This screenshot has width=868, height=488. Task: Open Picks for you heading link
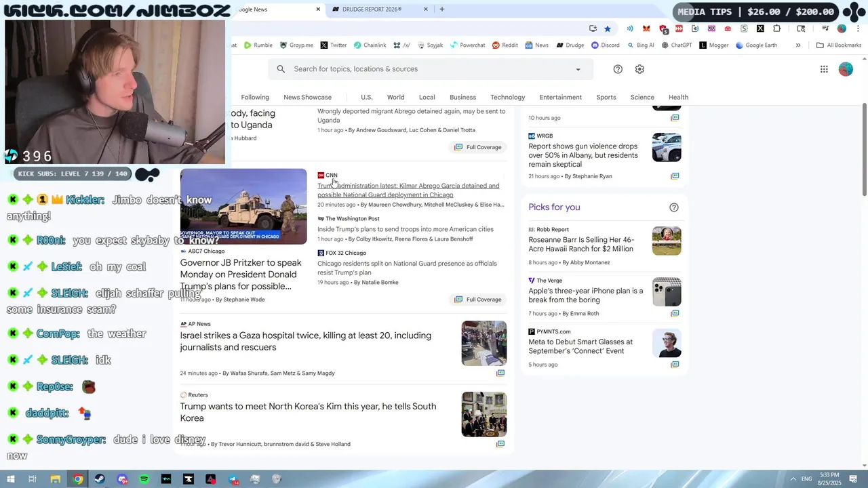coord(555,207)
